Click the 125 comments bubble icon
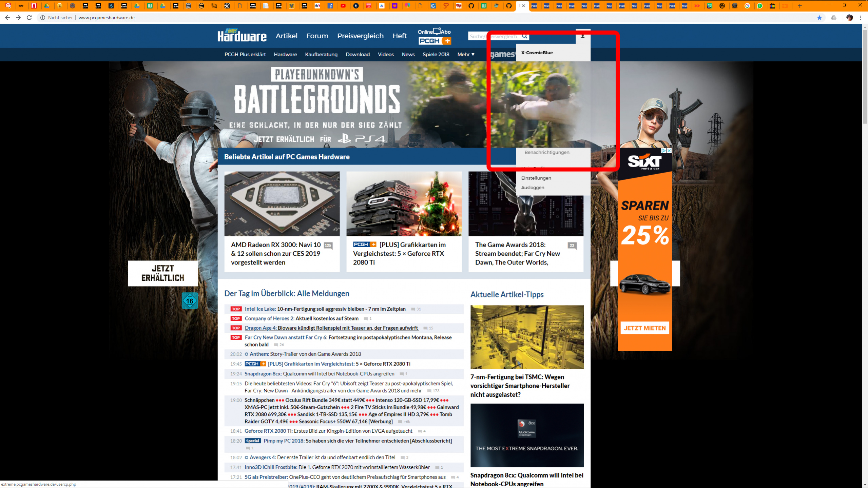This screenshot has width=868, height=488. tap(328, 246)
